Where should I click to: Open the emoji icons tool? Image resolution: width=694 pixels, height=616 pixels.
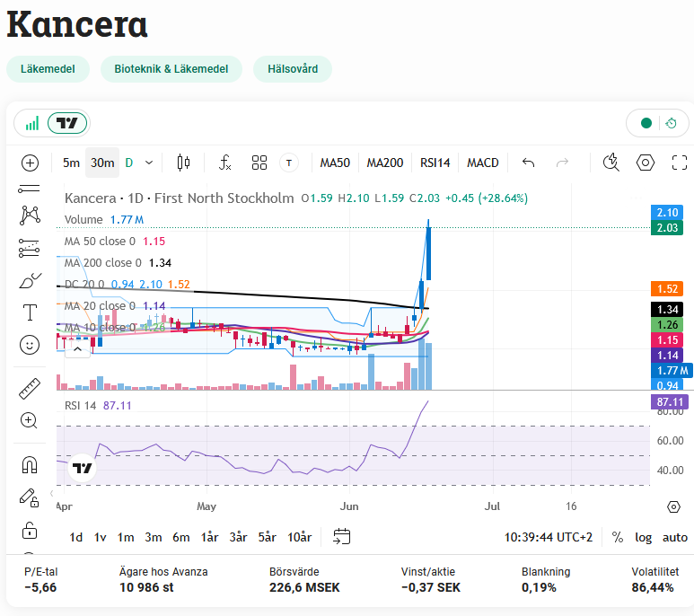[x=30, y=345]
